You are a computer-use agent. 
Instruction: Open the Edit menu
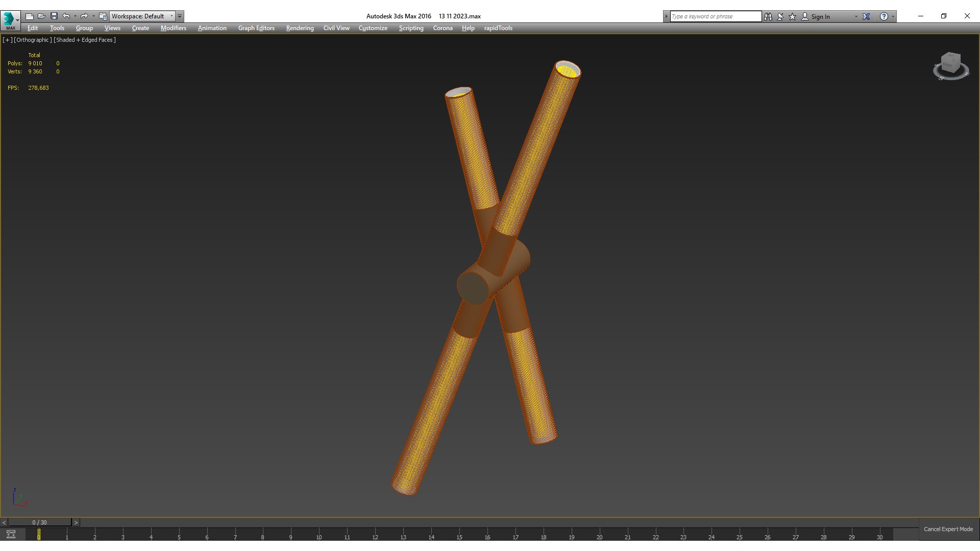click(x=33, y=28)
